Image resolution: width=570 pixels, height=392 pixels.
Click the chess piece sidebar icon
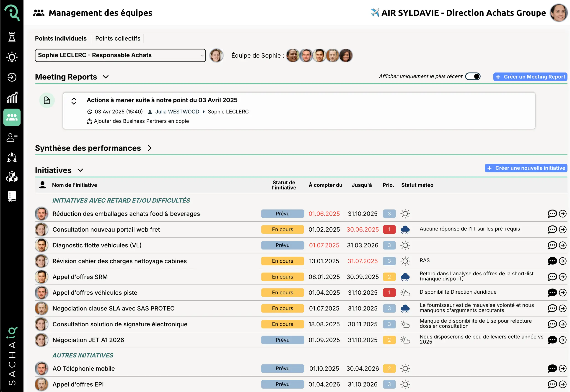coord(12,37)
